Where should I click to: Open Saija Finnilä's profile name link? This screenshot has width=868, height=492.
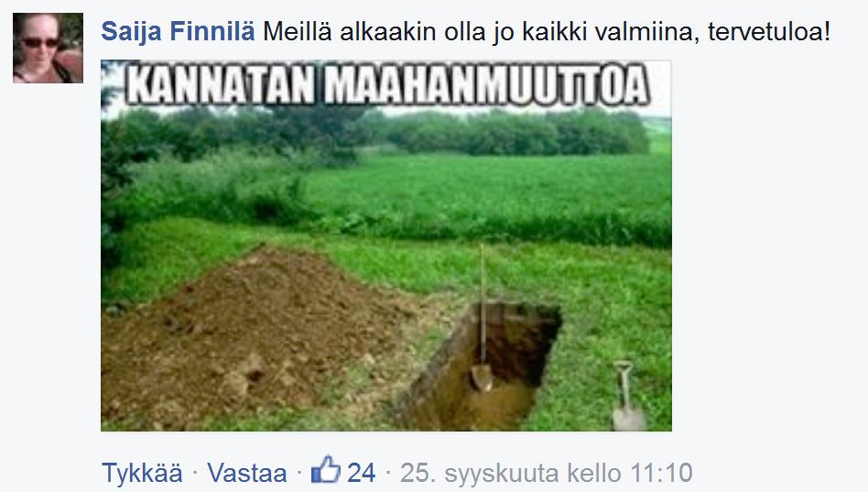click(178, 31)
